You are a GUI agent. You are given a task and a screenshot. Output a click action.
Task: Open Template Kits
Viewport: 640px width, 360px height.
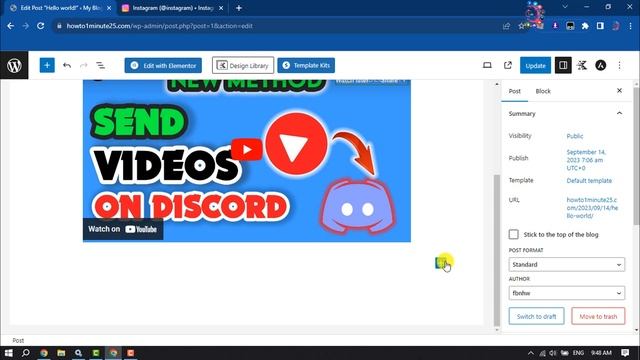coord(306,65)
